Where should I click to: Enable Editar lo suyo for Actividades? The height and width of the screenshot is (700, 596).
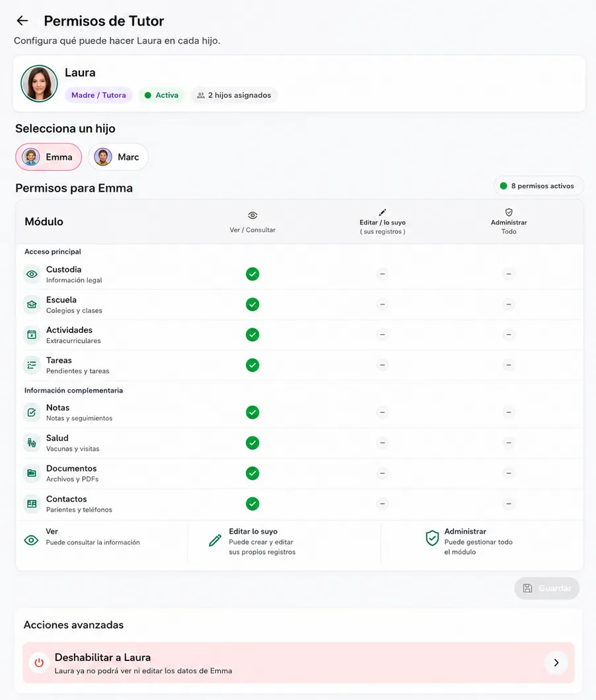pyautogui.click(x=383, y=335)
